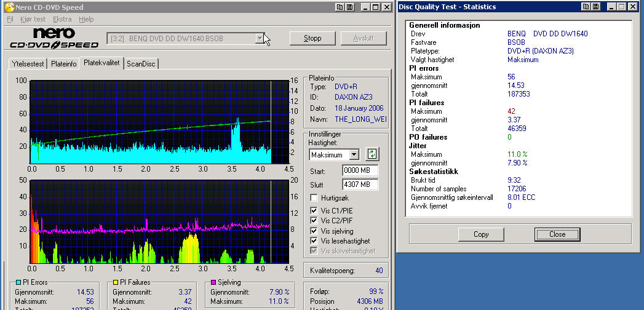Image resolution: width=644 pixels, height=310 pixels.
Task: Uncheck Vis sjelving checkbox
Action: [x=314, y=231]
